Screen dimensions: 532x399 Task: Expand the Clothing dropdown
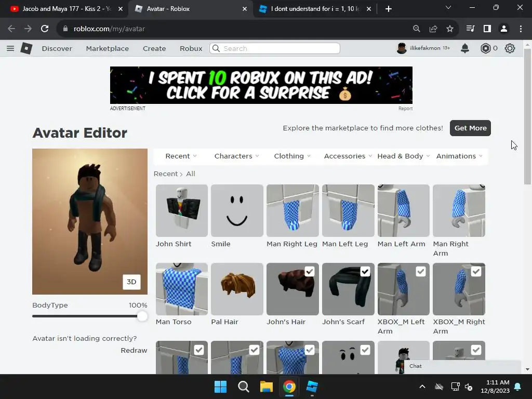(292, 156)
